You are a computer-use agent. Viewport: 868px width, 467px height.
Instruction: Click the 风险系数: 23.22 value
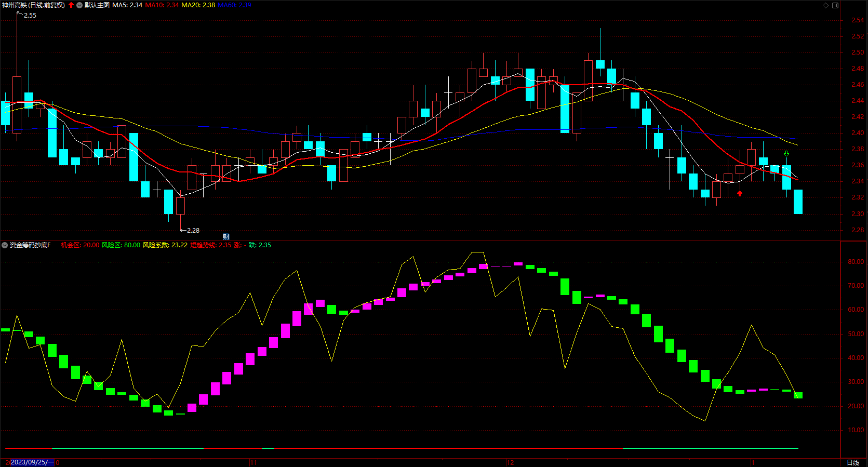click(165, 245)
